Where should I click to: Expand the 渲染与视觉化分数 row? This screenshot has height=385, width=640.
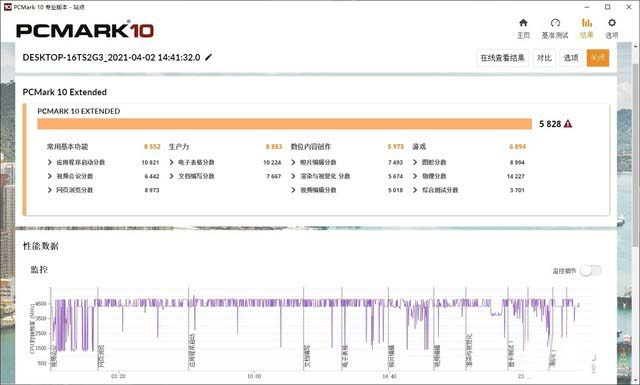click(293, 176)
